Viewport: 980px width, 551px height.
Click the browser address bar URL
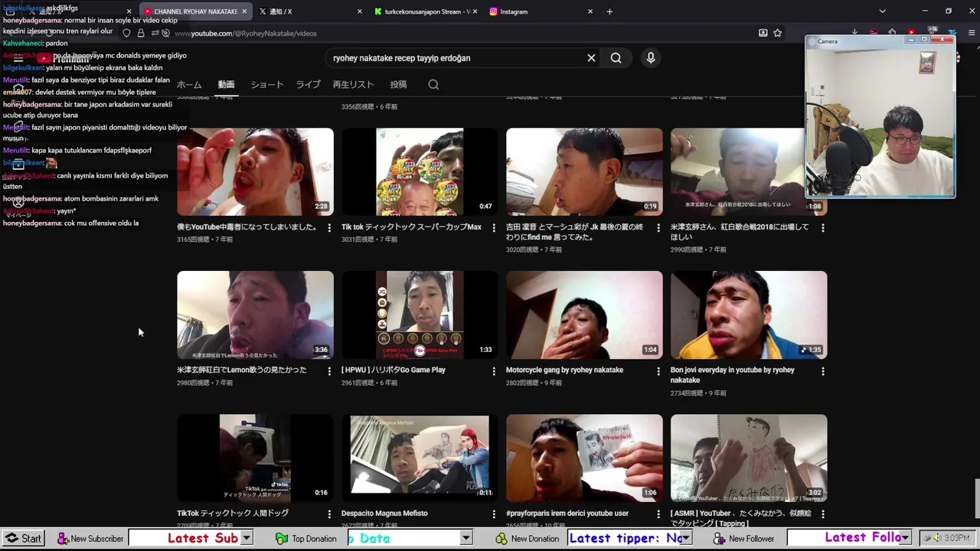(245, 33)
